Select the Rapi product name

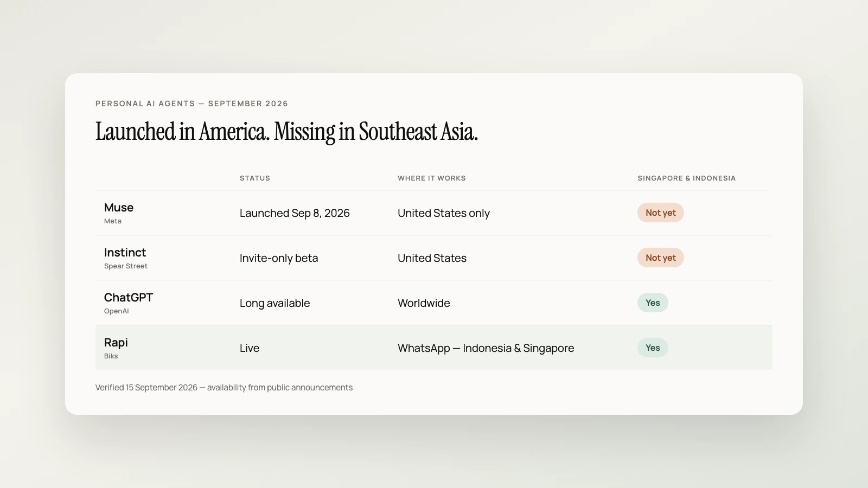coord(116,342)
